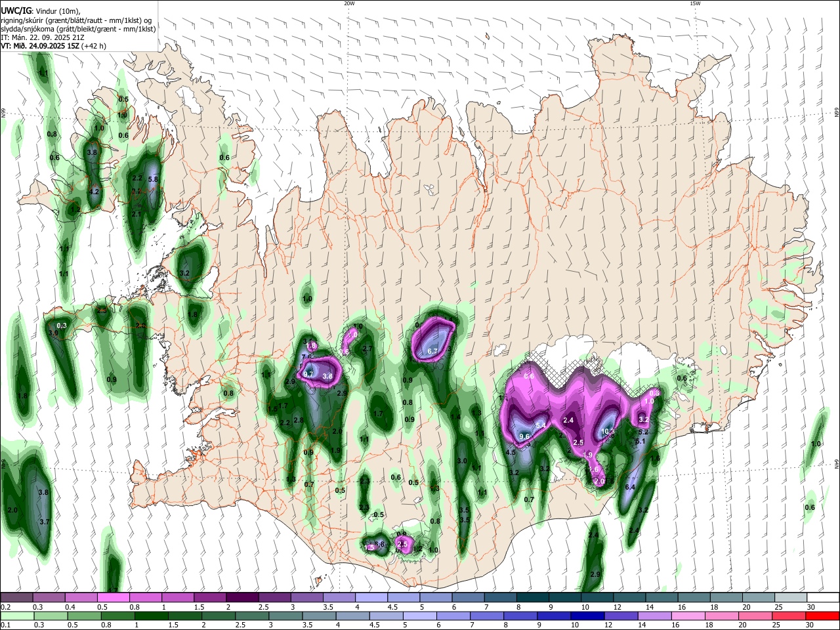Click the '4.5' label under the upper scale

pyautogui.click(x=392, y=607)
